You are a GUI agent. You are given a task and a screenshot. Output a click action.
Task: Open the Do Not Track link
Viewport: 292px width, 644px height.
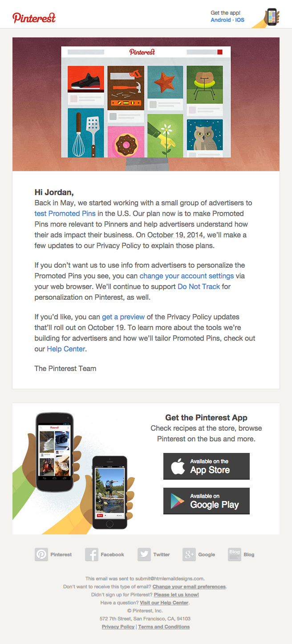(199, 286)
